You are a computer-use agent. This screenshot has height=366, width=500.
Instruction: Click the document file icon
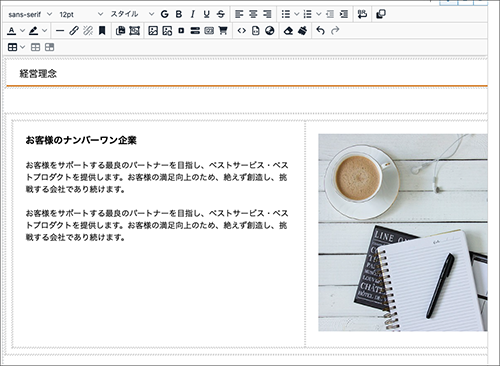(255, 31)
